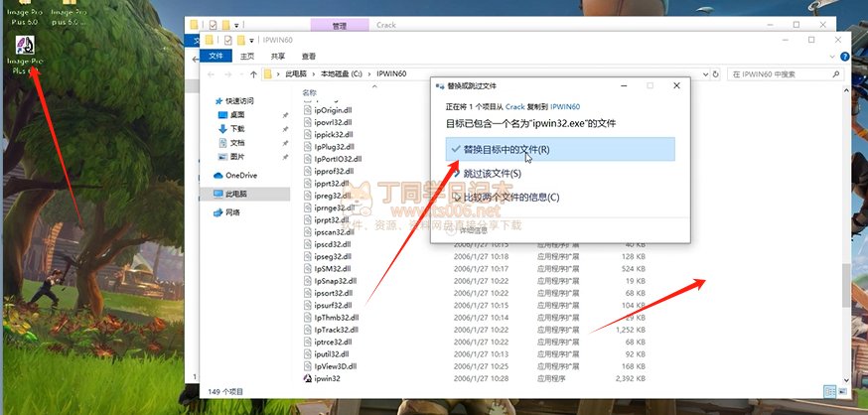The width and height of the screenshot is (868, 415).
Task: Select file ippick32.dll
Action: pyautogui.click(x=332, y=134)
